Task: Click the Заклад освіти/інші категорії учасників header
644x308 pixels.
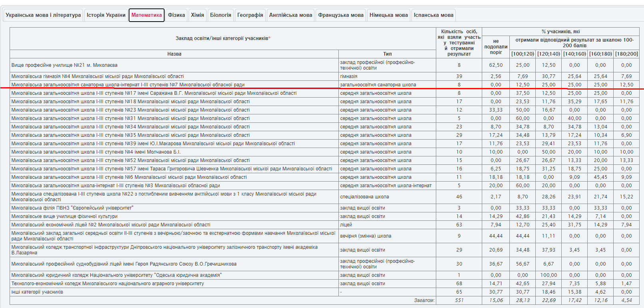Action: coord(223,38)
